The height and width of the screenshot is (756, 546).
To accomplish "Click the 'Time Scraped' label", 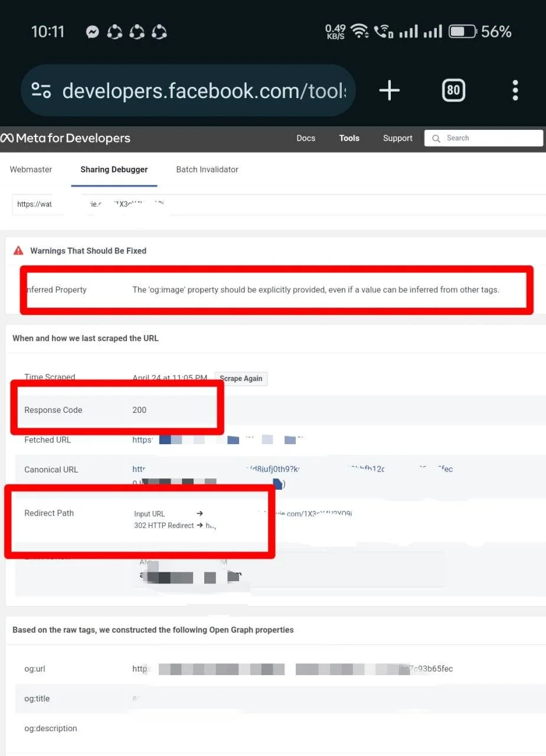I will [x=50, y=377].
